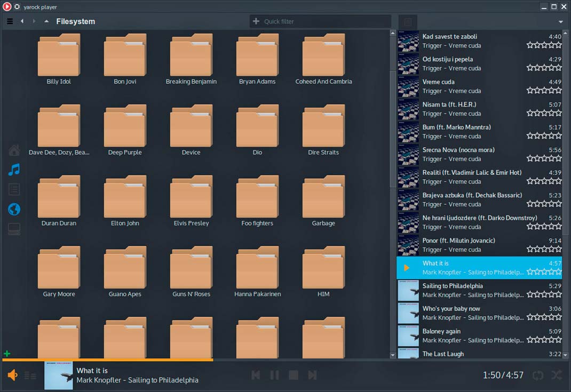Click the playqueue scrollbar down arrow
571x392 pixels.
coord(565,355)
